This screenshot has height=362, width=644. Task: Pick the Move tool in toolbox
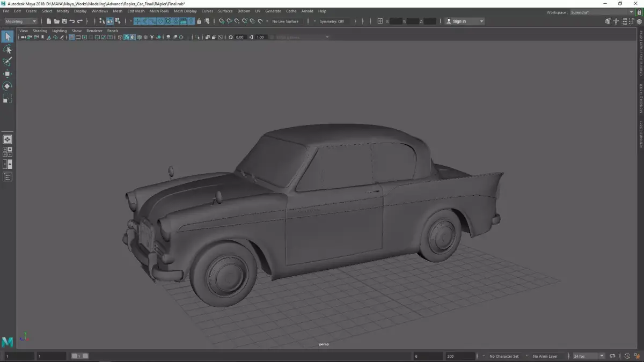pyautogui.click(x=8, y=74)
